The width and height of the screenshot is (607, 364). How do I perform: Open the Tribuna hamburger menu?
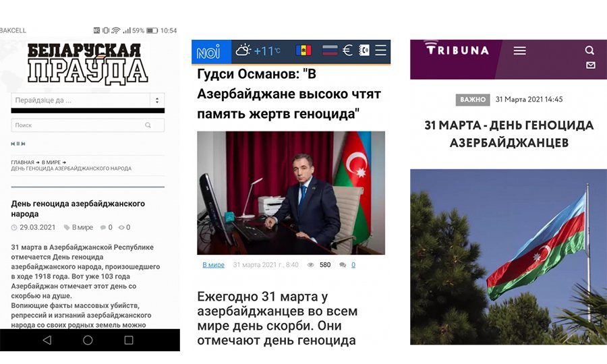(x=519, y=51)
